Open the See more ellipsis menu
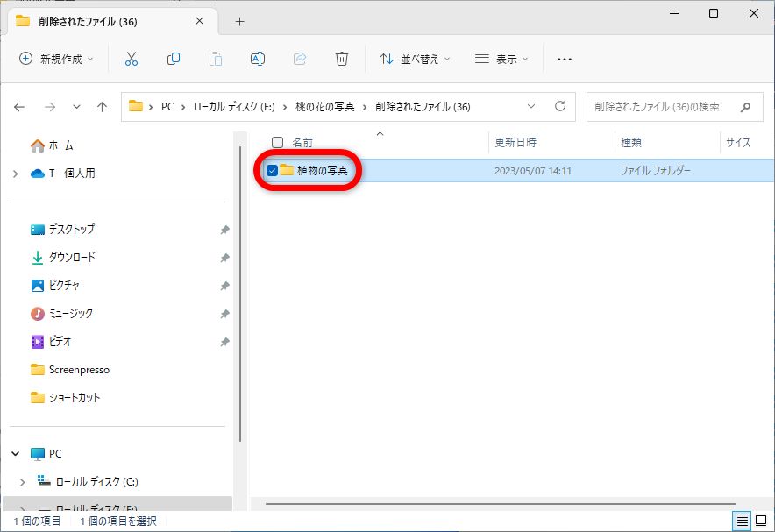This screenshot has width=775, height=532. [565, 59]
